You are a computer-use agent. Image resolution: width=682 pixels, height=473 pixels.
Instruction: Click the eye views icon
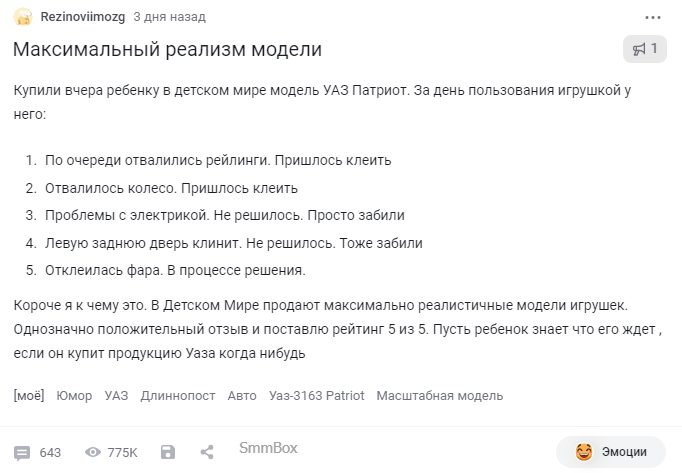[x=93, y=452]
